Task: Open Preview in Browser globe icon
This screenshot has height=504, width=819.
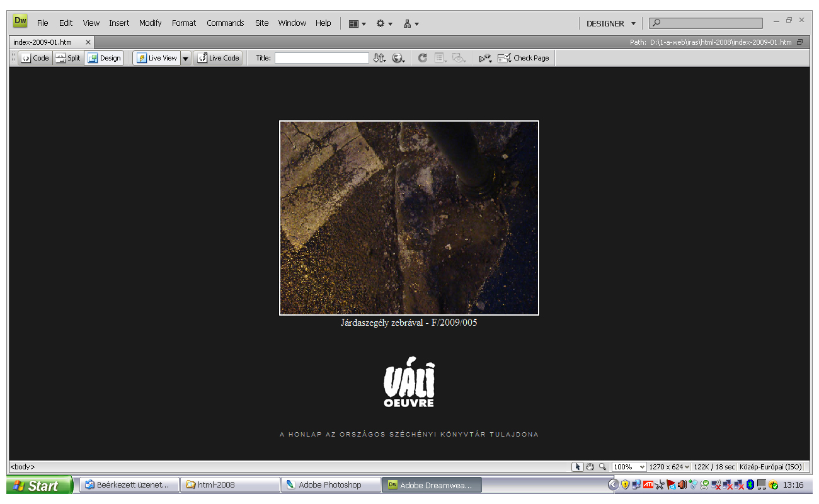Action: pos(398,58)
